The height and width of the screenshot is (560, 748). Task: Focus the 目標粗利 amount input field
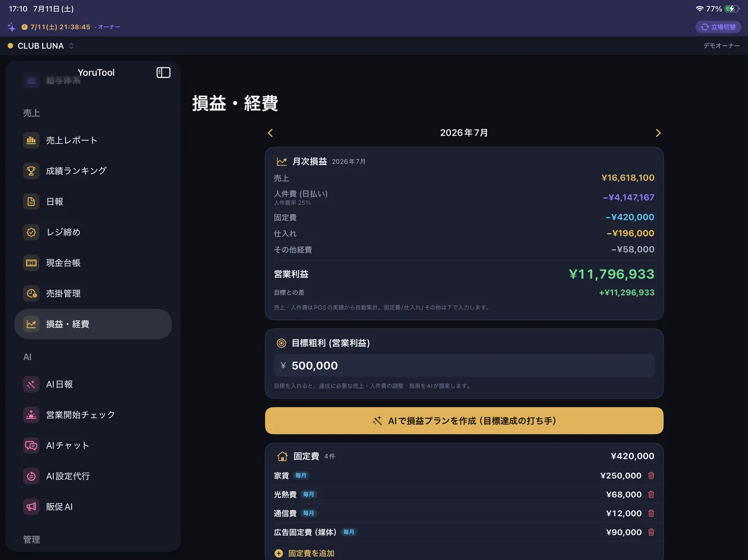pyautogui.click(x=464, y=366)
